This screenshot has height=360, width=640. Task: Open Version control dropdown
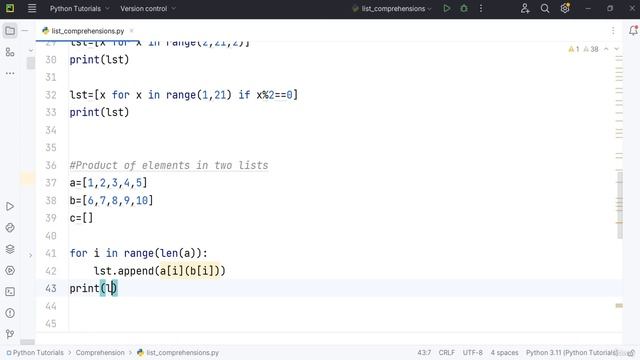(148, 8)
